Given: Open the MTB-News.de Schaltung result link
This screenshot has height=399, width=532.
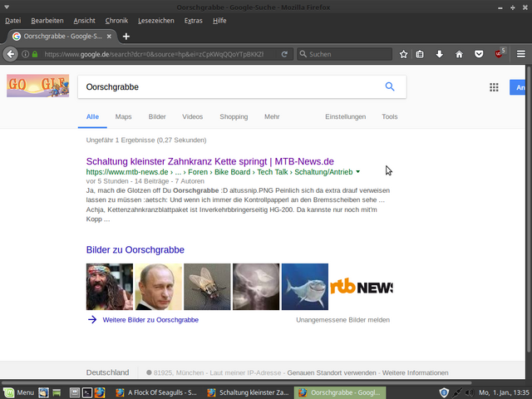Looking at the screenshot, I should [210, 161].
